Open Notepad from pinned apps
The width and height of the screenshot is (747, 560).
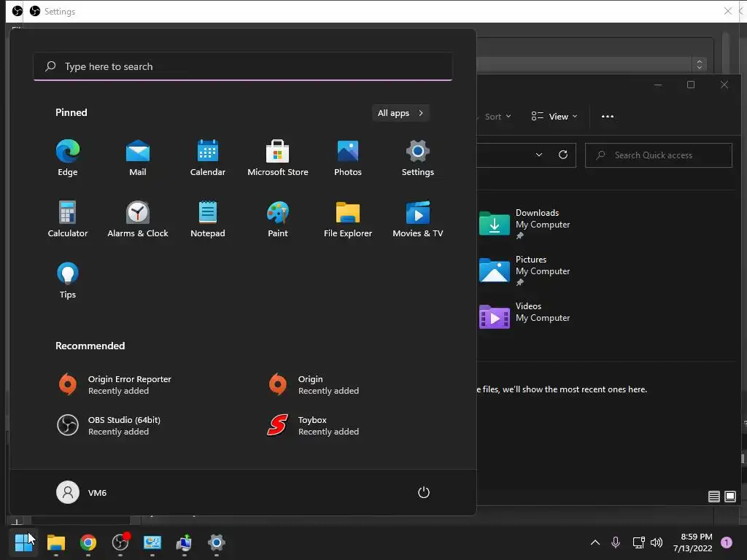tap(208, 219)
